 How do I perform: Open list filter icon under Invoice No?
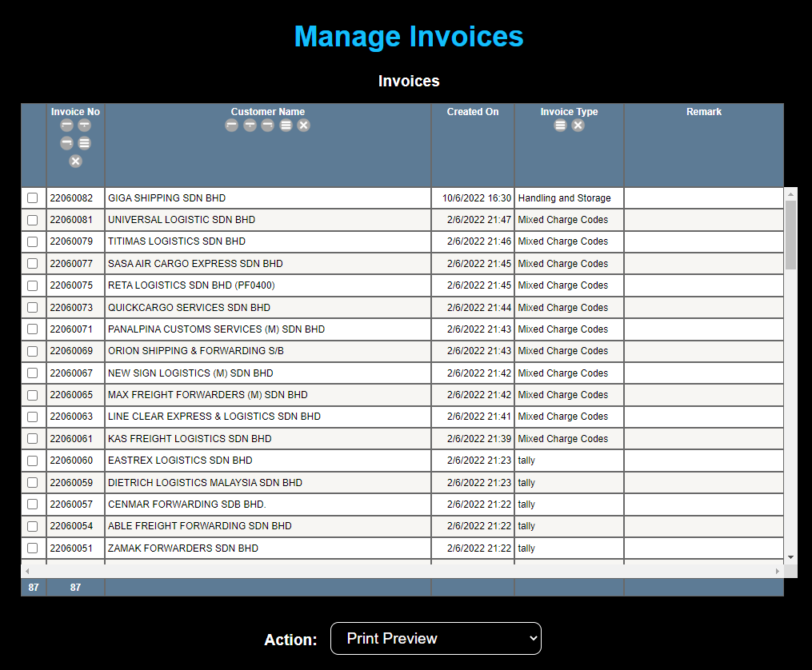click(x=85, y=143)
